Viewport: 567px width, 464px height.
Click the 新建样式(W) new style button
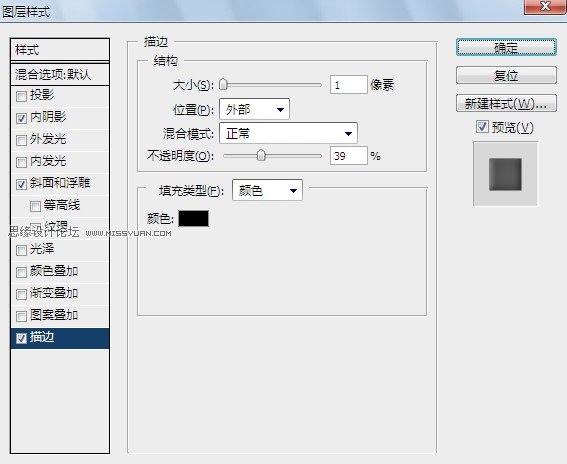506,103
